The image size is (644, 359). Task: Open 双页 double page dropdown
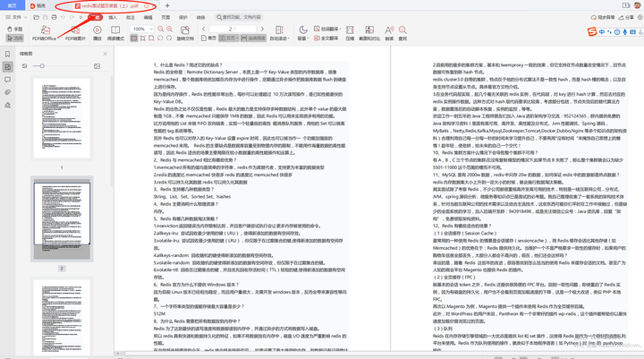pos(229,38)
